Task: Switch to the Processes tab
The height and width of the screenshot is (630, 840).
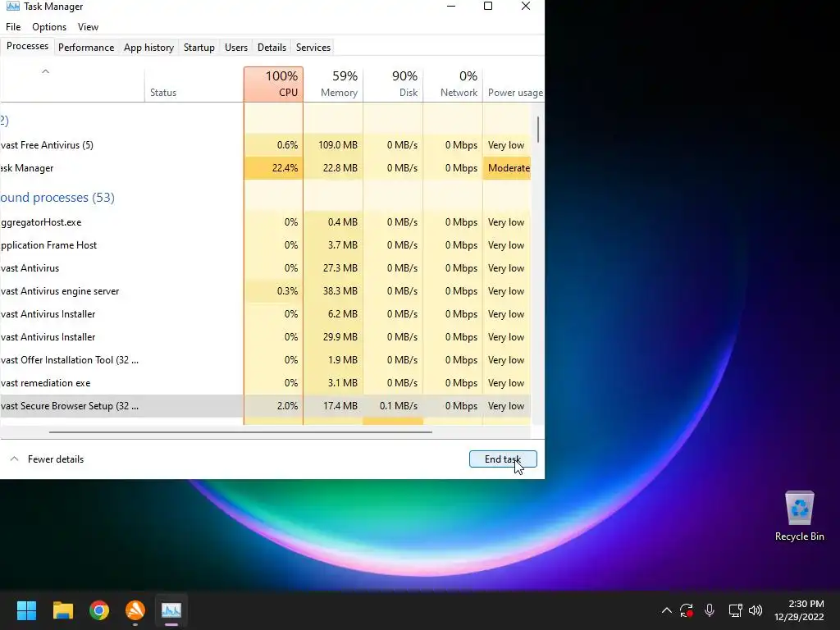Action: [x=27, y=46]
